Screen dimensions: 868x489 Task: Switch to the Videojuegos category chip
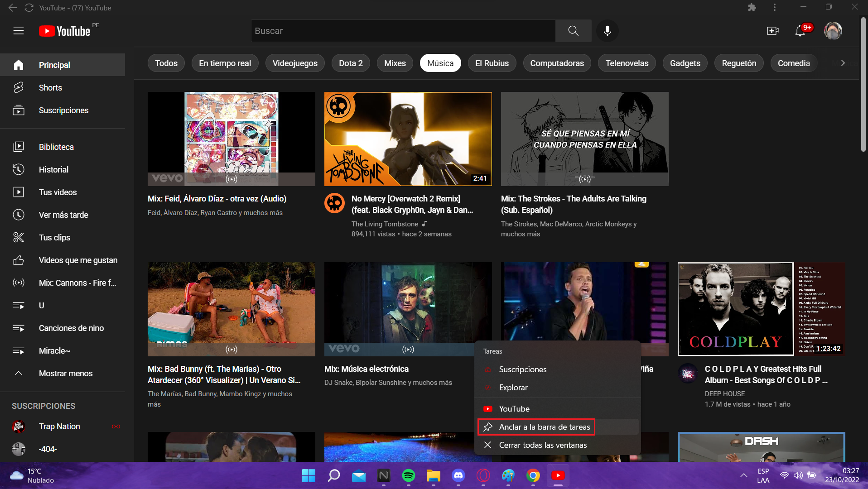(295, 63)
